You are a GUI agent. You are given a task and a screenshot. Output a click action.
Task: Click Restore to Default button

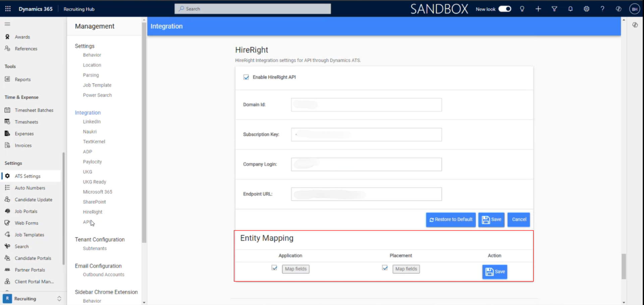coord(450,220)
